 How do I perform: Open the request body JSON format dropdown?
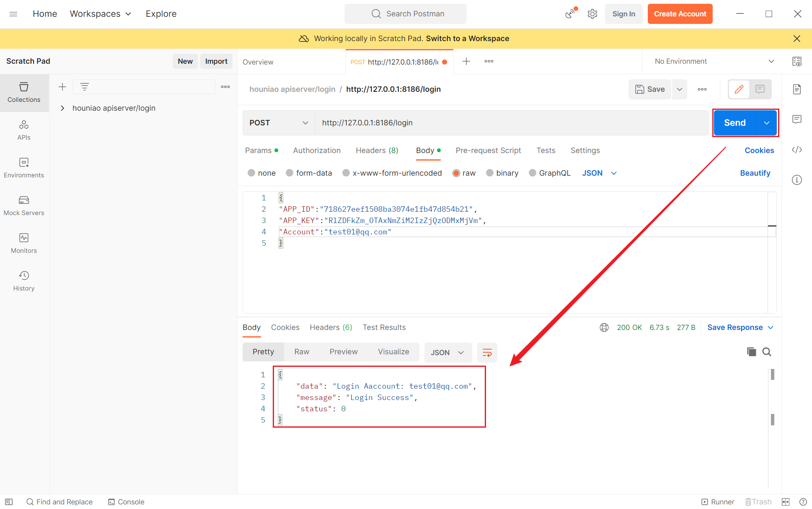(599, 173)
